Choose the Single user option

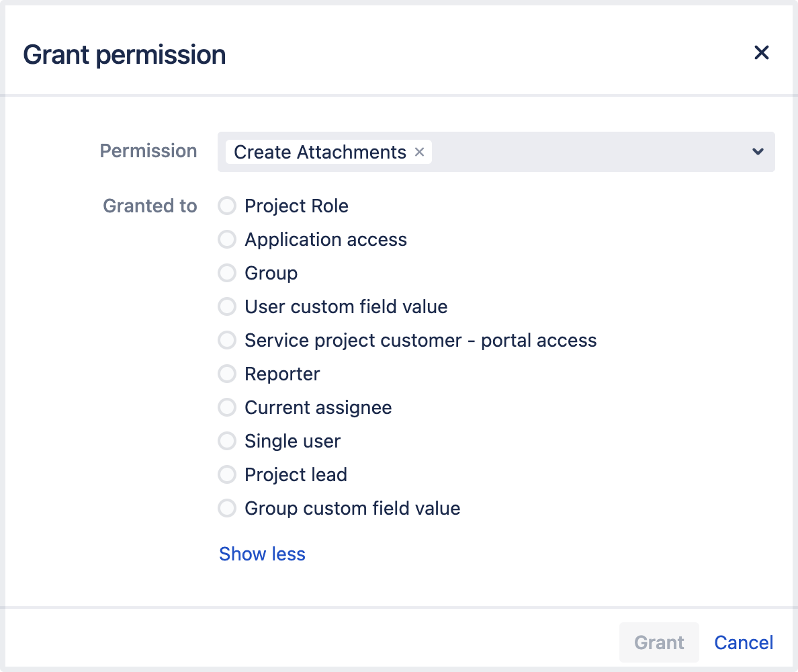coord(227,441)
